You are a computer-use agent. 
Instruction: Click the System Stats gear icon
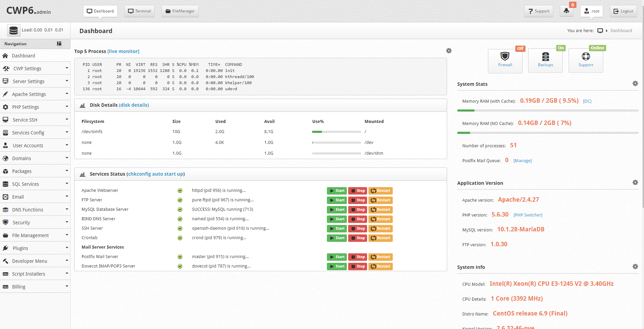tap(635, 83)
